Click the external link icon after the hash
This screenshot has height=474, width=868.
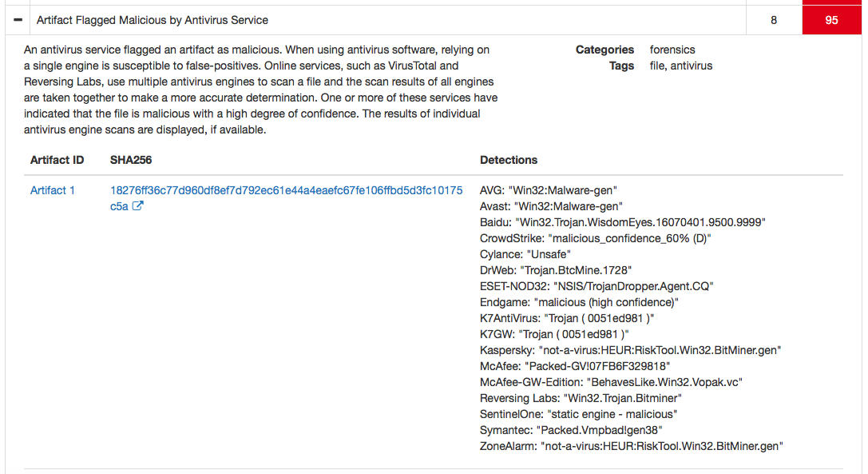coord(137,206)
